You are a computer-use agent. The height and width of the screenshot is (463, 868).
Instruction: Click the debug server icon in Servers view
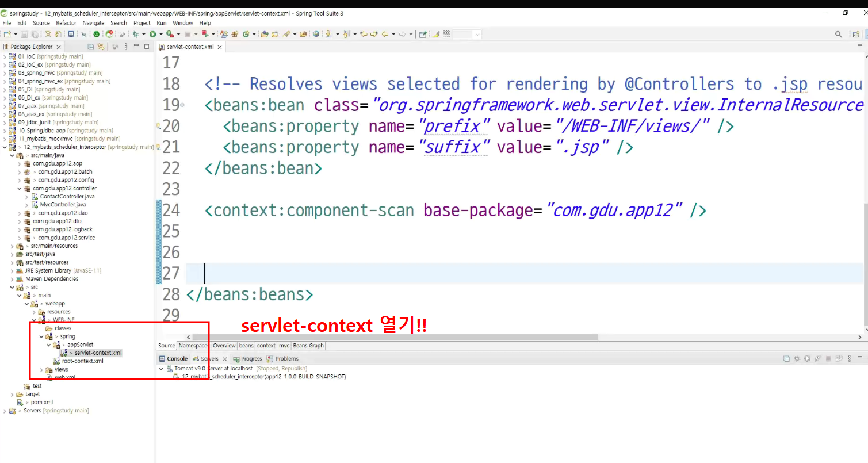point(797,358)
